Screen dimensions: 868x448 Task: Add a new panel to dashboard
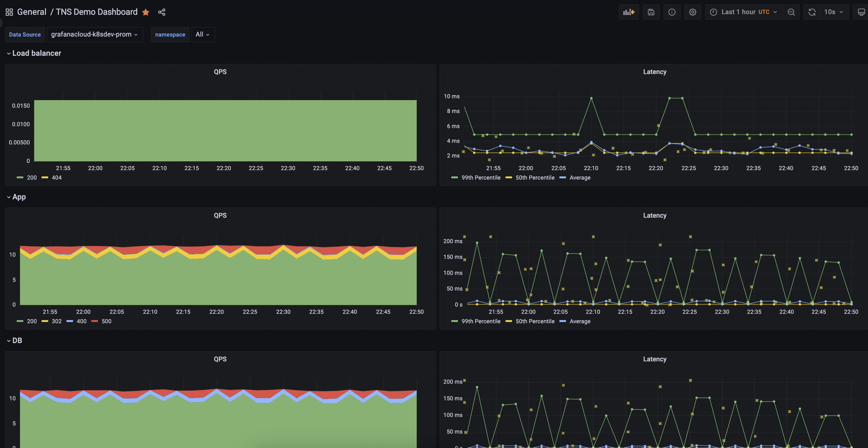[629, 12]
